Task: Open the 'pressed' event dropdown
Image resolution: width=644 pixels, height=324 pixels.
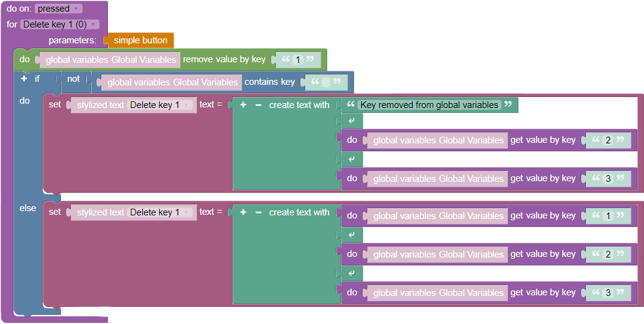Action: [59, 9]
